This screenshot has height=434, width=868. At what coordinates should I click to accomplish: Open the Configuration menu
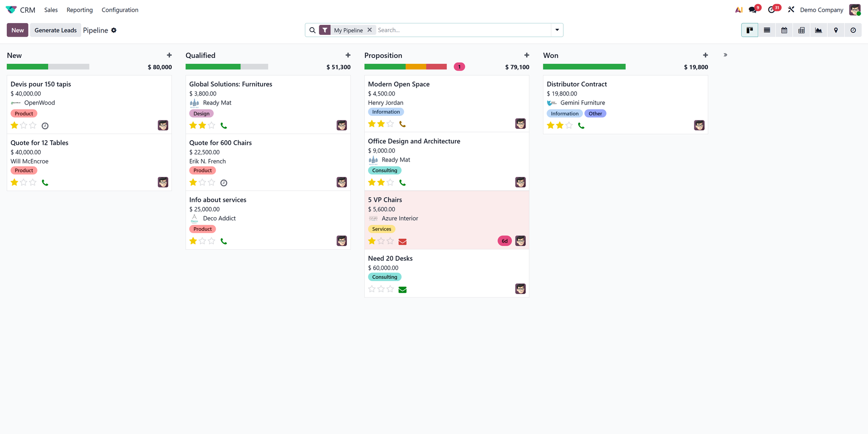pos(119,10)
